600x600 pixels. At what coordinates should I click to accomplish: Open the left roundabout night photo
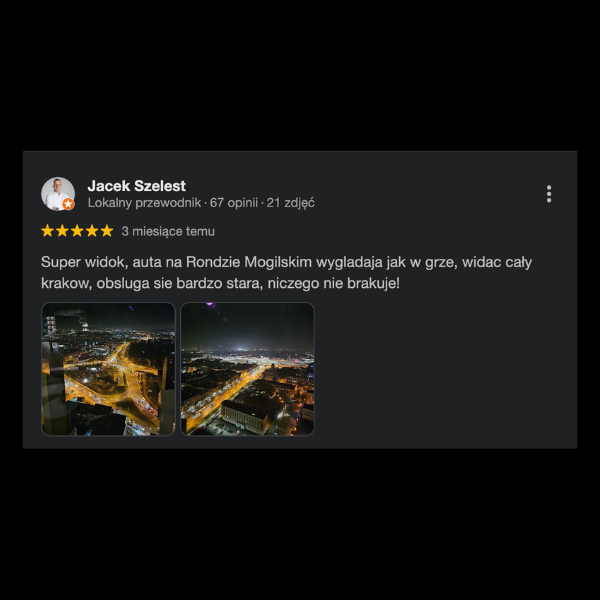[108, 369]
